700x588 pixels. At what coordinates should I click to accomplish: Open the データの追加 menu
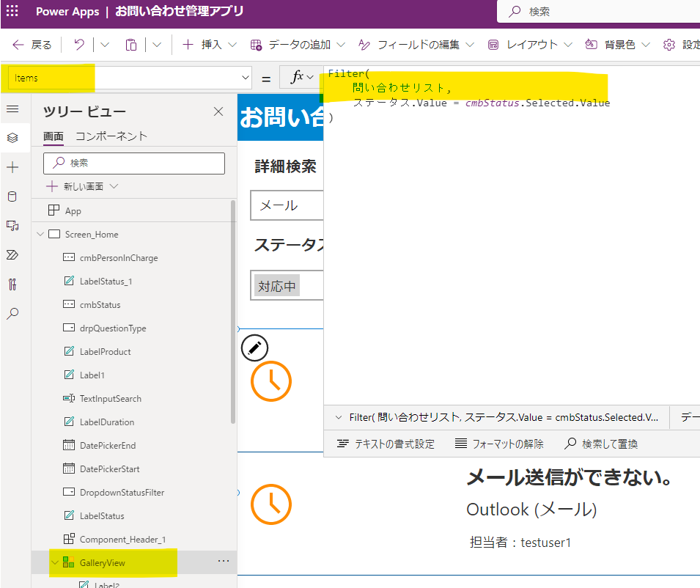click(298, 45)
